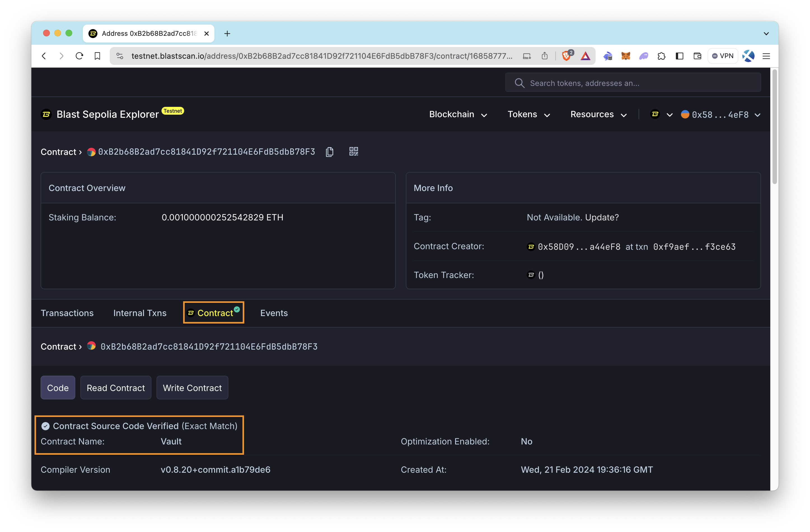Viewport: 810px width, 532px height.
Task: Click the Brave Rewards triangle icon
Action: pos(585,56)
